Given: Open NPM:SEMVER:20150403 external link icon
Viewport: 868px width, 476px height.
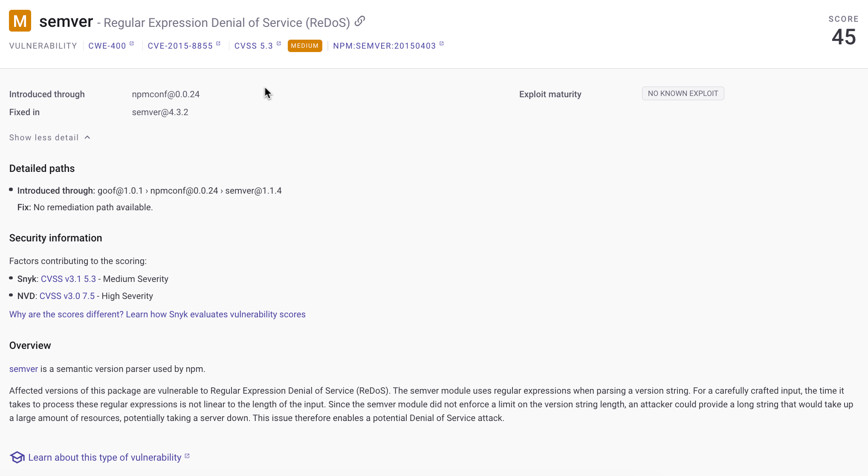Looking at the screenshot, I should tap(442, 44).
